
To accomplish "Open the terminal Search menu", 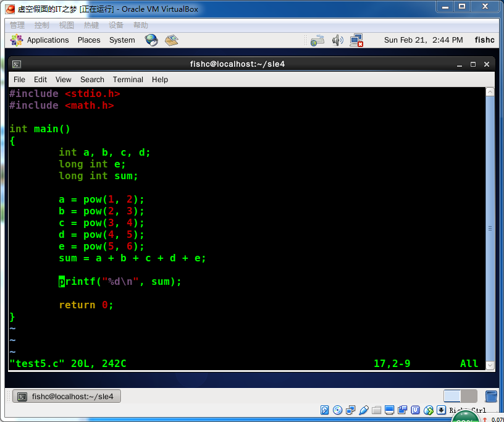I will pyautogui.click(x=92, y=80).
